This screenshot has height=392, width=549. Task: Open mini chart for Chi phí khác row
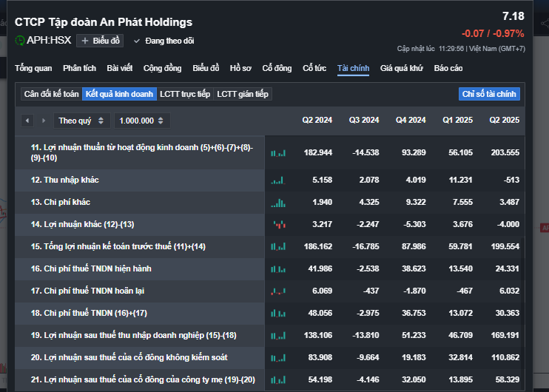(278, 202)
